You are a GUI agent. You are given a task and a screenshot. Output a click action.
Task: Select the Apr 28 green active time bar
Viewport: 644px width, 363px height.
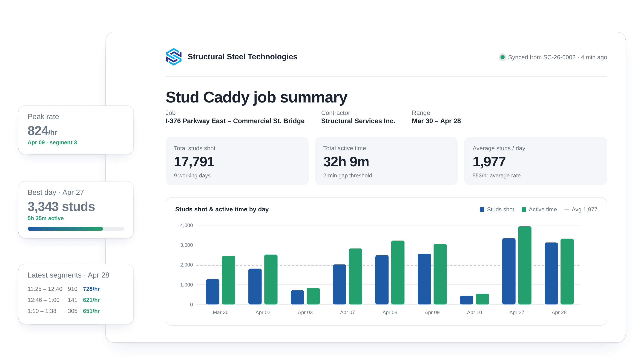[x=567, y=272]
